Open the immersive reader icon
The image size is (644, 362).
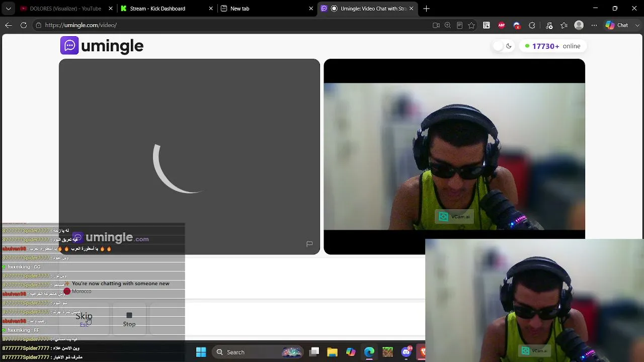click(459, 25)
